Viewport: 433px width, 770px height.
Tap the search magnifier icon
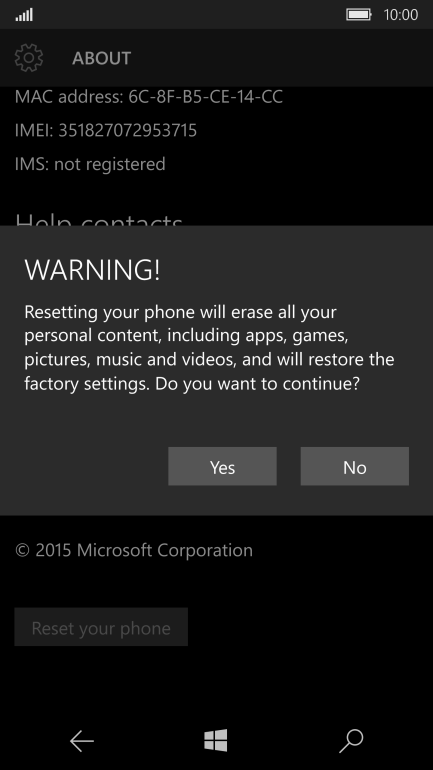351,741
